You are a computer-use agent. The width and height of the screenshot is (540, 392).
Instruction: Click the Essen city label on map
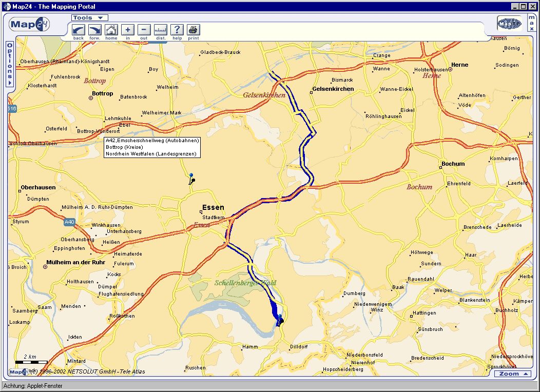click(x=213, y=207)
